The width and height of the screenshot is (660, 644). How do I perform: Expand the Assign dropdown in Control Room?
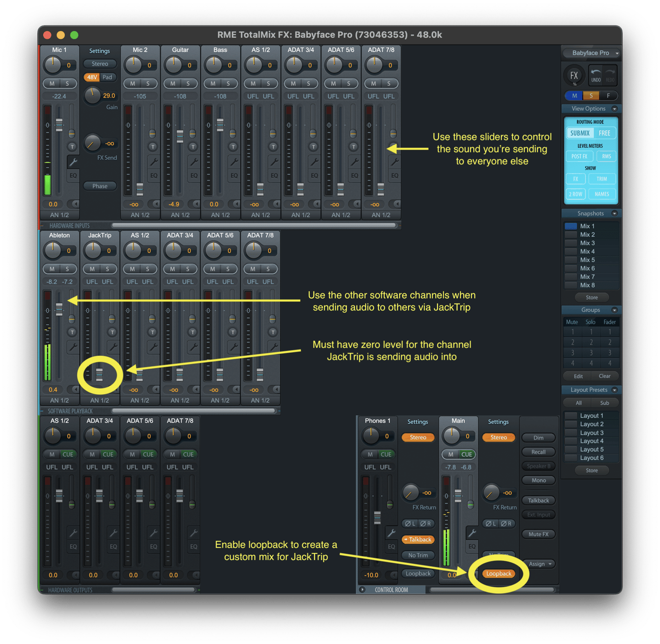[539, 564]
